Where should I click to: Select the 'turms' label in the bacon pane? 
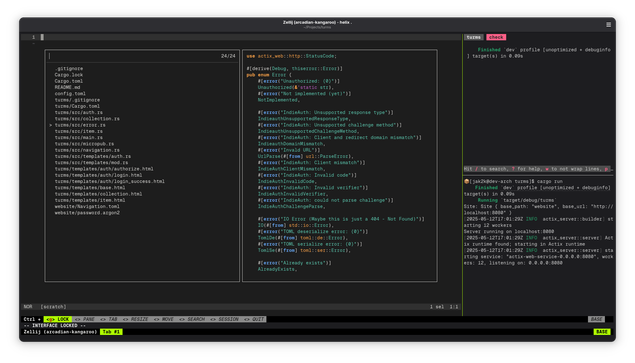[x=473, y=37]
